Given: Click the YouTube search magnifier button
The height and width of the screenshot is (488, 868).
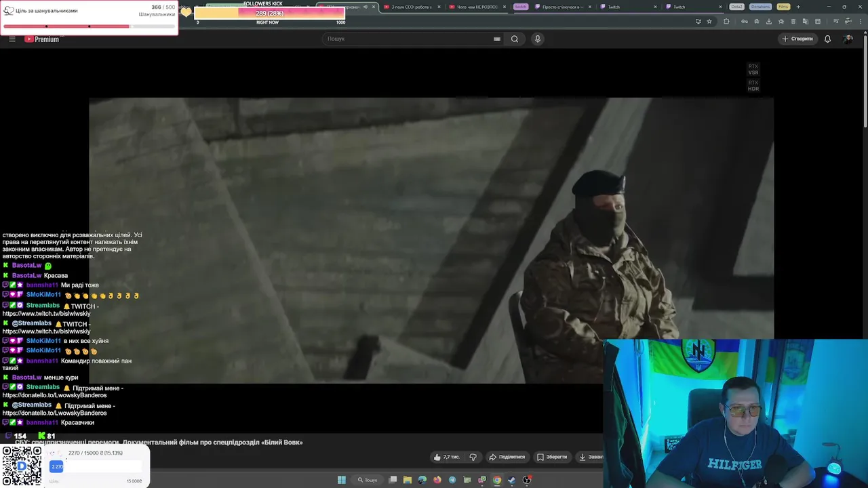Looking at the screenshot, I should point(515,39).
